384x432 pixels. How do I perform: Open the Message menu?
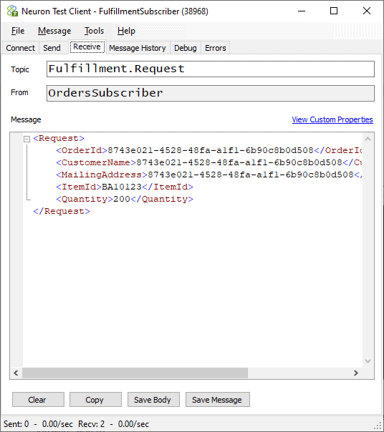(54, 31)
